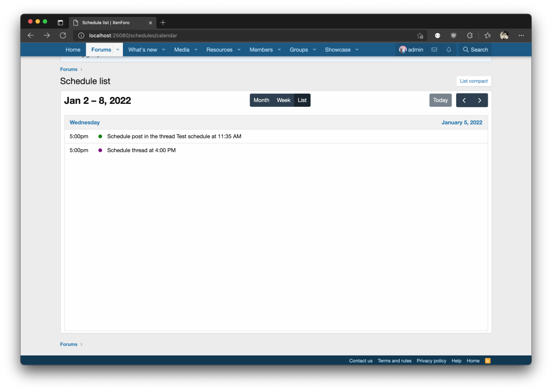Viewport: 552px width, 392px height.
Task: Click the bookmark star in address bar
Action: [x=420, y=36]
